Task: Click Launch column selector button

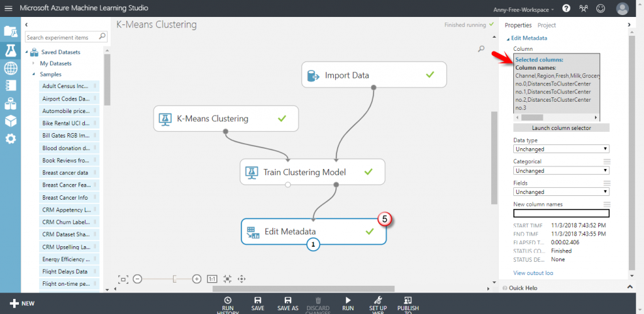Action: pyautogui.click(x=561, y=128)
